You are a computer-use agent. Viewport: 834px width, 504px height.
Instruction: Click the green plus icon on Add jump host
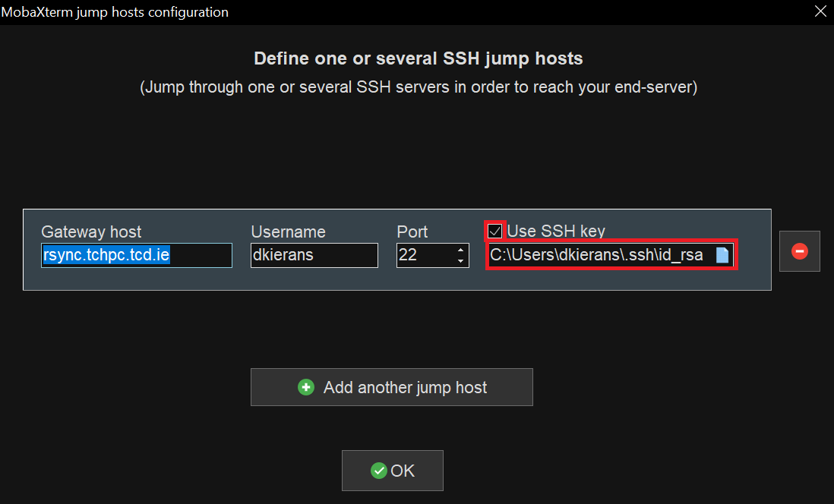(x=306, y=387)
